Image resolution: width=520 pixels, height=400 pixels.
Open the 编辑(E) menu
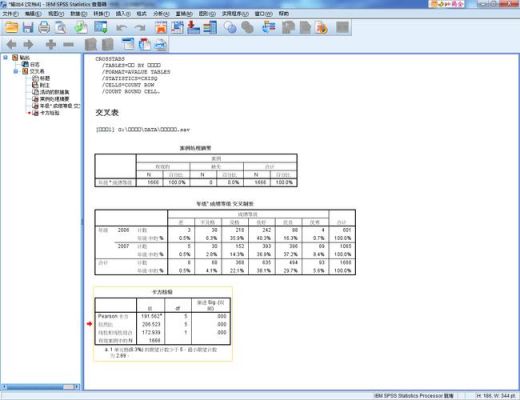pyautogui.click(x=33, y=14)
